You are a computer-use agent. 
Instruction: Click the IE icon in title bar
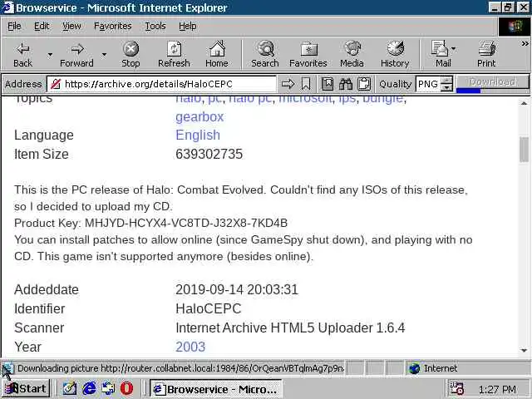pyautogui.click(x=8, y=7)
